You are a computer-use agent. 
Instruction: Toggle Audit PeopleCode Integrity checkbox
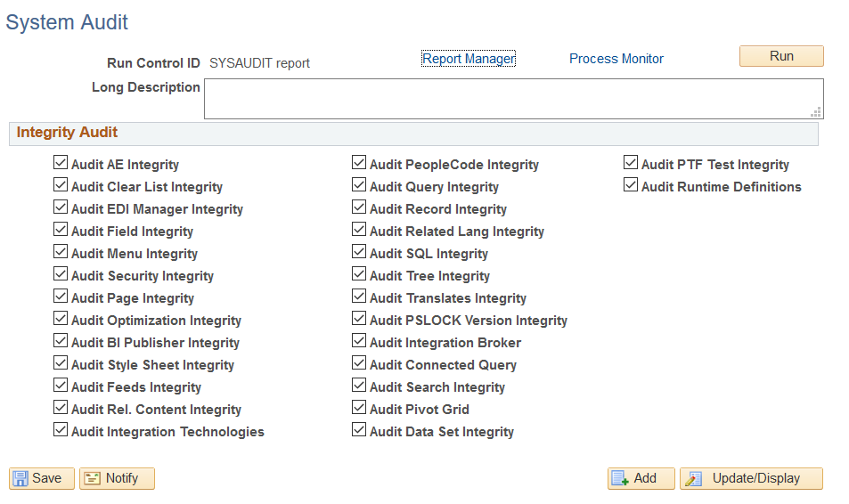coord(359,163)
